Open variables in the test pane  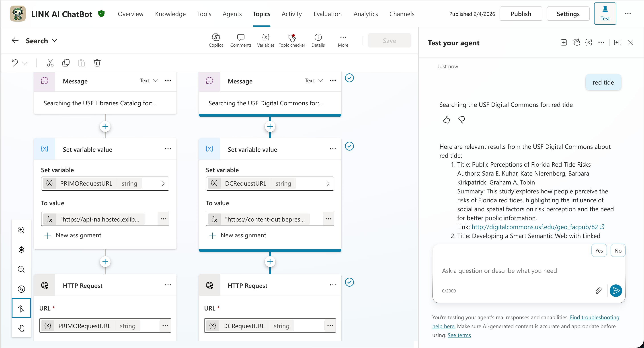coord(589,43)
